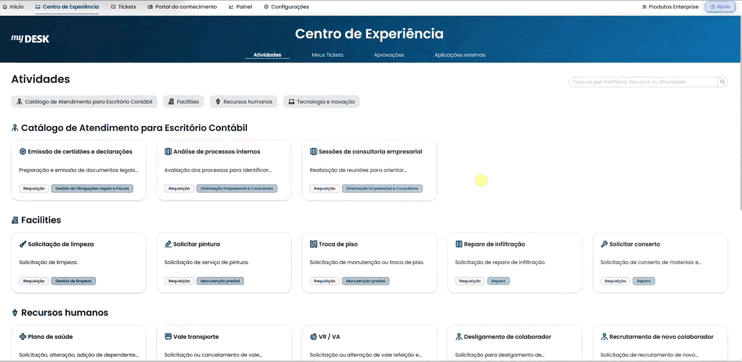Filter by Facilities category chip
Viewport: 742px width, 362px height.
click(x=184, y=101)
